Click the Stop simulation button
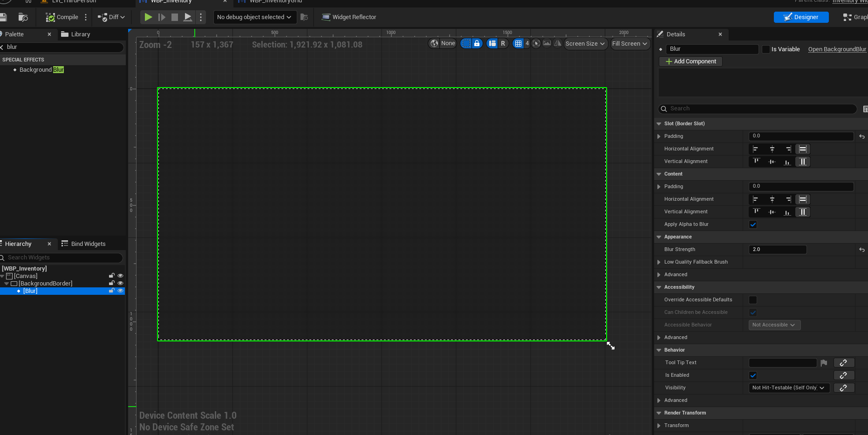Viewport: 868px width, 435px height. [x=175, y=17]
